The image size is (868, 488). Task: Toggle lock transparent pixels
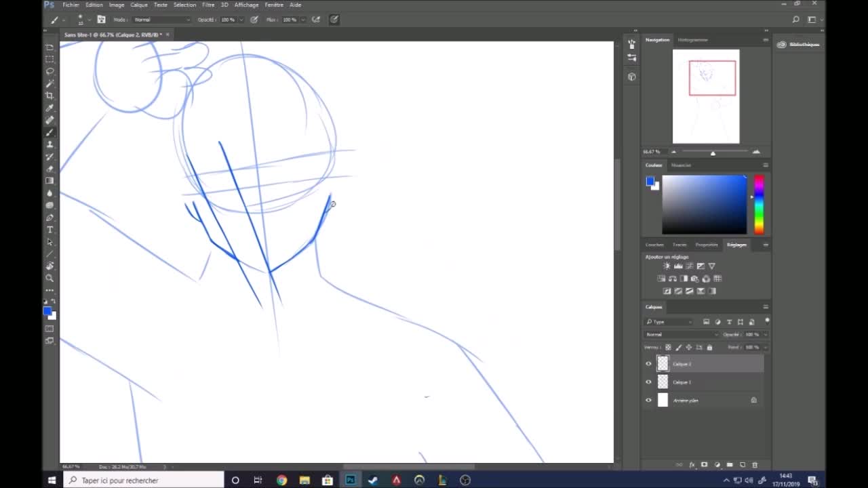point(668,347)
